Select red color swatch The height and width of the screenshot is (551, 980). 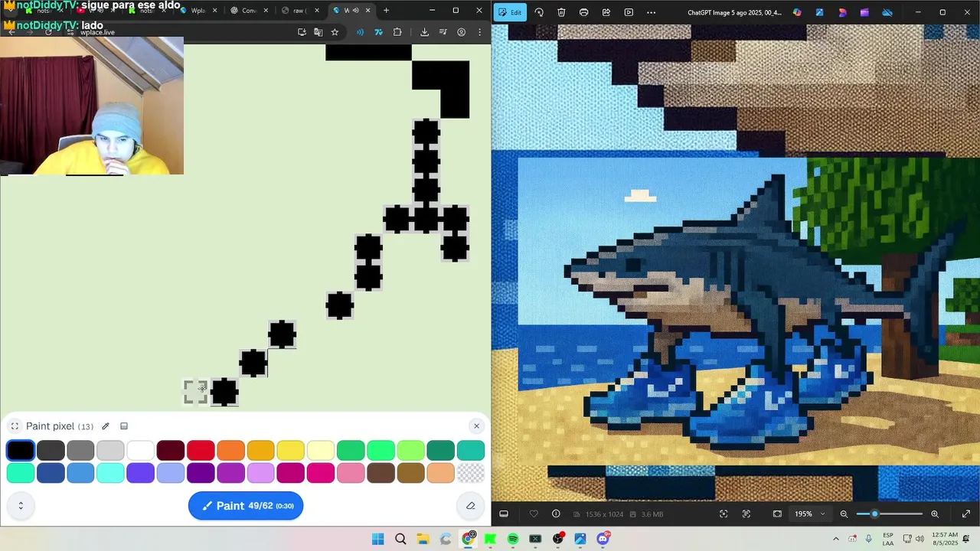(201, 451)
